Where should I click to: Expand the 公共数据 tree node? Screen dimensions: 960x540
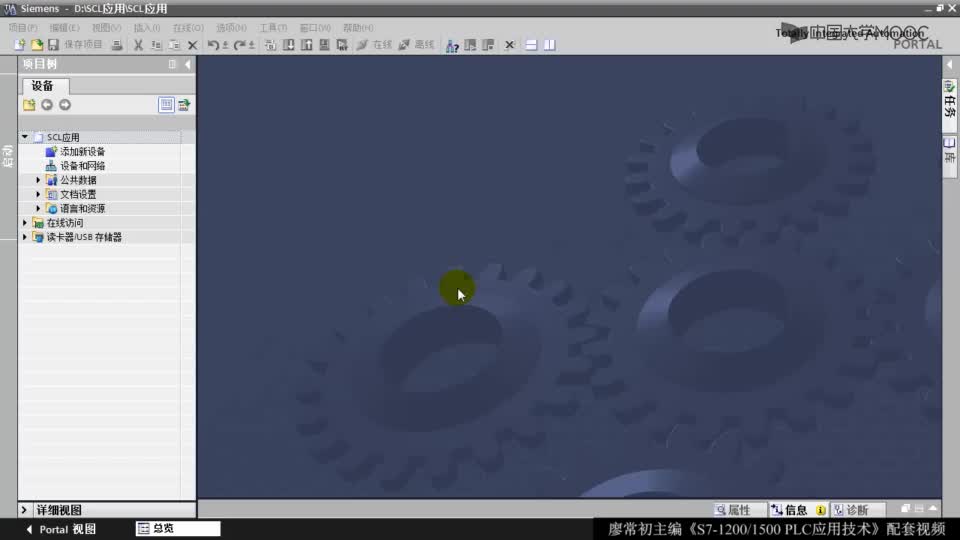pyautogui.click(x=38, y=180)
